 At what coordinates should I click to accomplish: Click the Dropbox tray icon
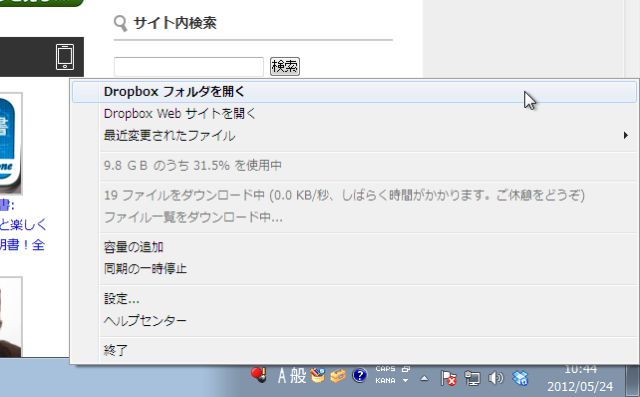(x=520, y=378)
